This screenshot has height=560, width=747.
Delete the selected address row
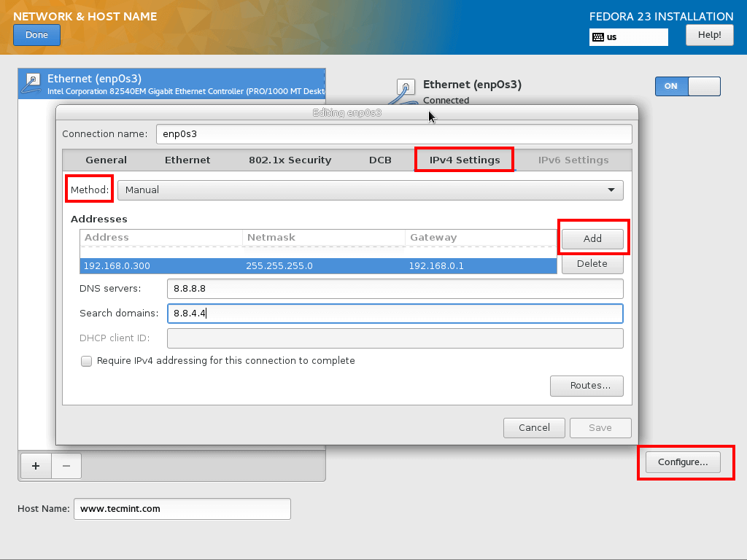tap(592, 264)
